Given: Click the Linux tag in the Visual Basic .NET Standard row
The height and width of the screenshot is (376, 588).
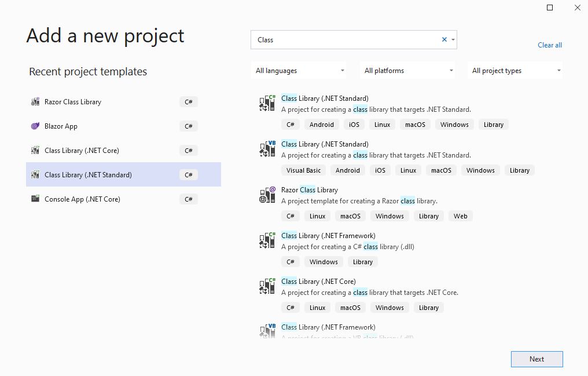Looking at the screenshot, I should click(x=409, y=170).
